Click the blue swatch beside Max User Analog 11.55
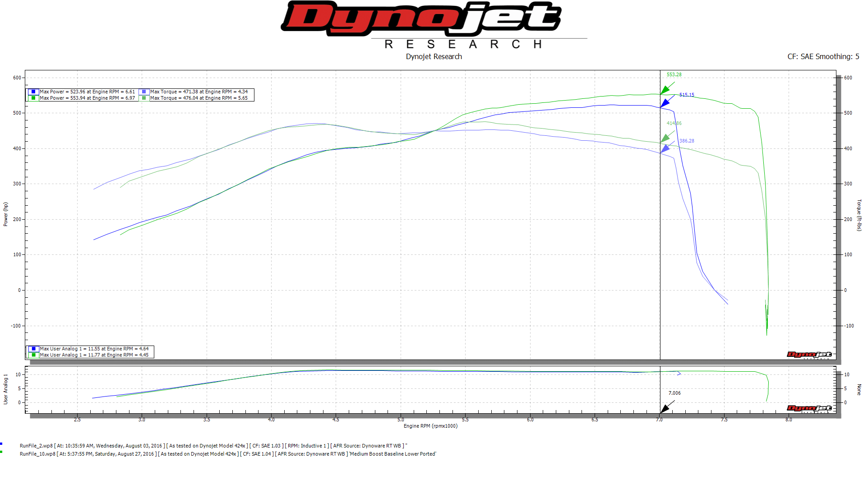 click(x=33, y=349)
